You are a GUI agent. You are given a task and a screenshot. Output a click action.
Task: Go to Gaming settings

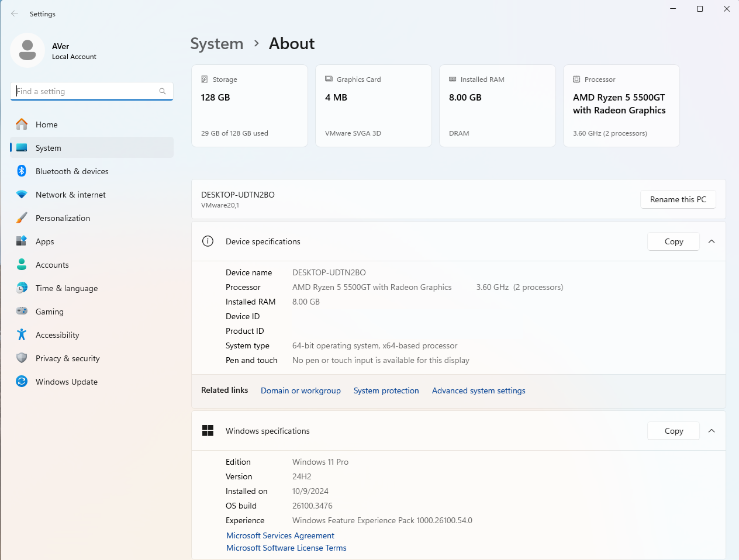coord(92,312)
